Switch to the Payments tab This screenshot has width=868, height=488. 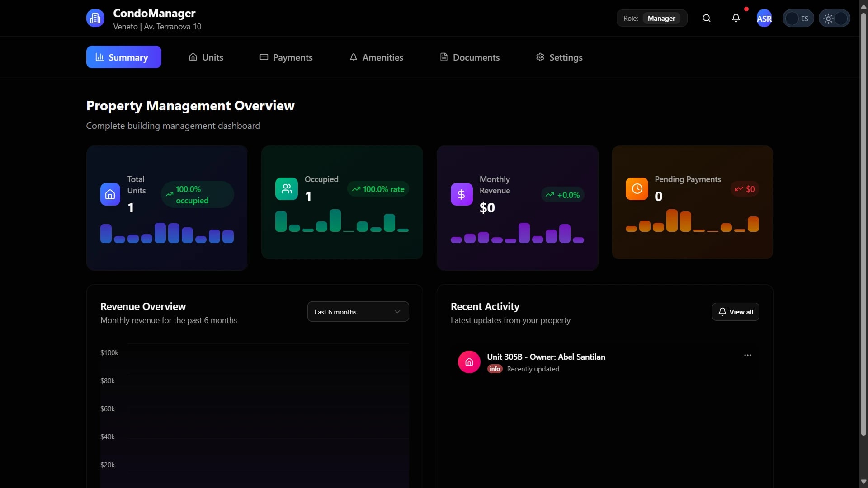pyautogui.click(x=286, y=57)
